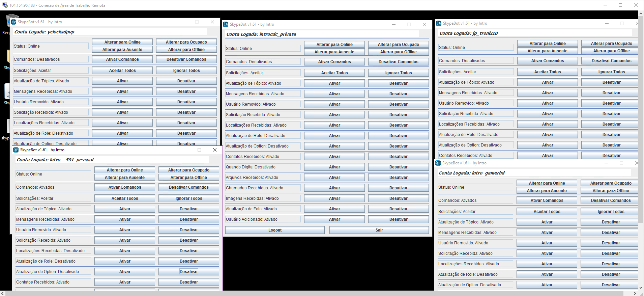Click Alterar para Offline in yclockxdpvp window
The width and height of the screenshot is (644, 296).
click(186, 50)
